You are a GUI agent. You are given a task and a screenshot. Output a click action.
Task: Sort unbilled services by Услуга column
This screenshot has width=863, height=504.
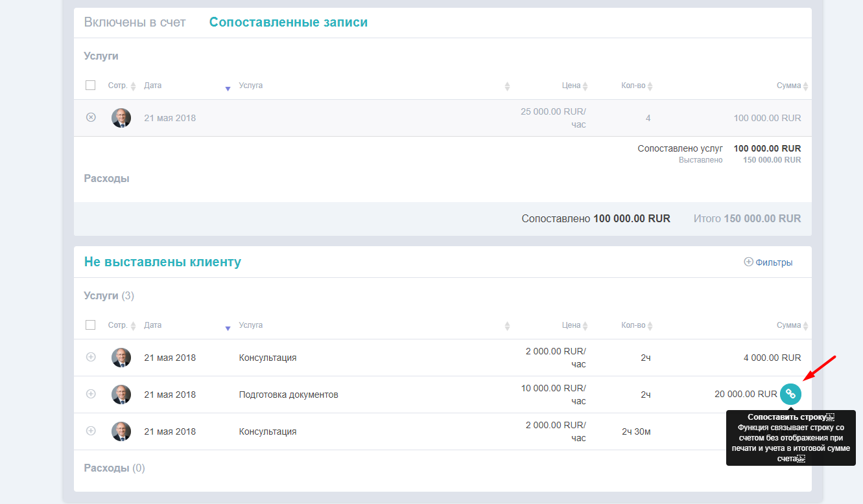pyautogui.click(x=251, y=325)
